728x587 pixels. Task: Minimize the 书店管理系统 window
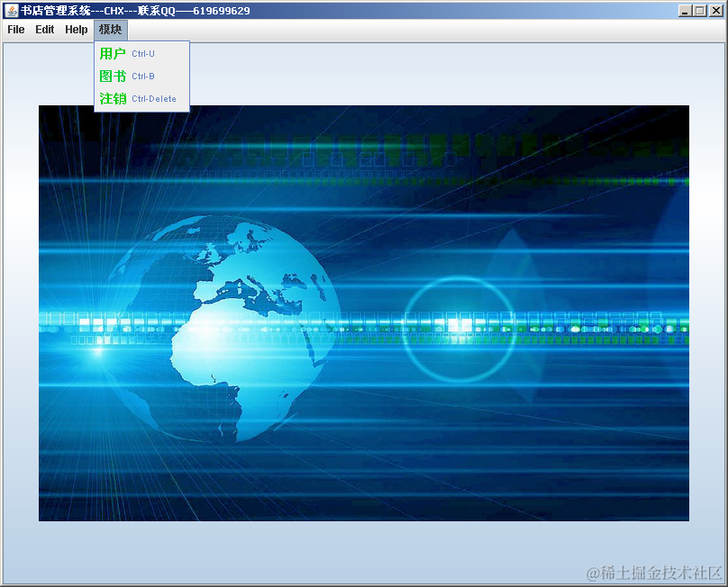coord(685,11)
